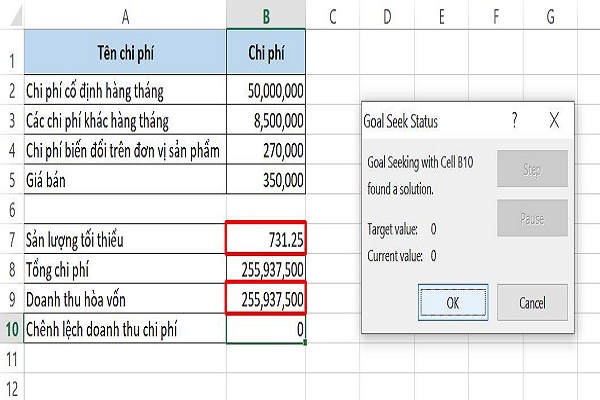Click row 10 header
Screen dimensions: 600x400
tap(11, 328)
